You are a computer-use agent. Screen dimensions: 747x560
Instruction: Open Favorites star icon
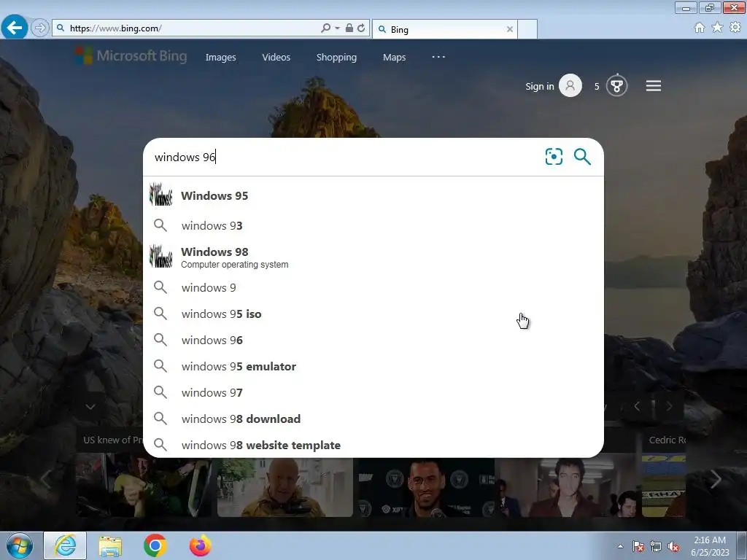pos(717,28)
